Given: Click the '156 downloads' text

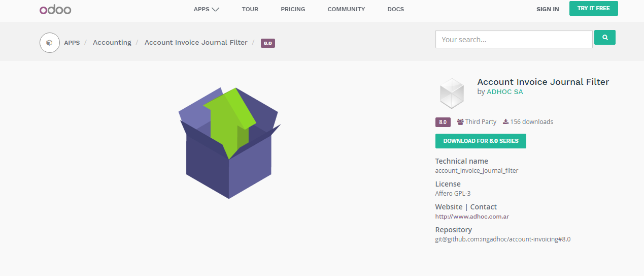Looking at the screenshot, I should [532, 122].
